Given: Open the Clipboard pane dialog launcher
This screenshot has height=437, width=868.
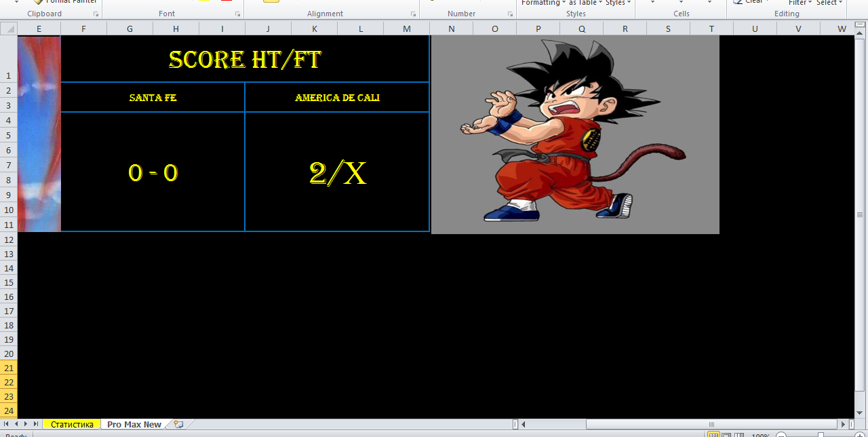Looking at the screenshot, I should pos(96,14).
